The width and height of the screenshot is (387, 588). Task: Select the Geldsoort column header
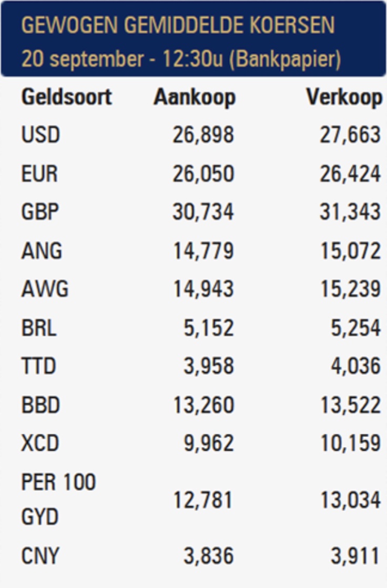(66, 97)
